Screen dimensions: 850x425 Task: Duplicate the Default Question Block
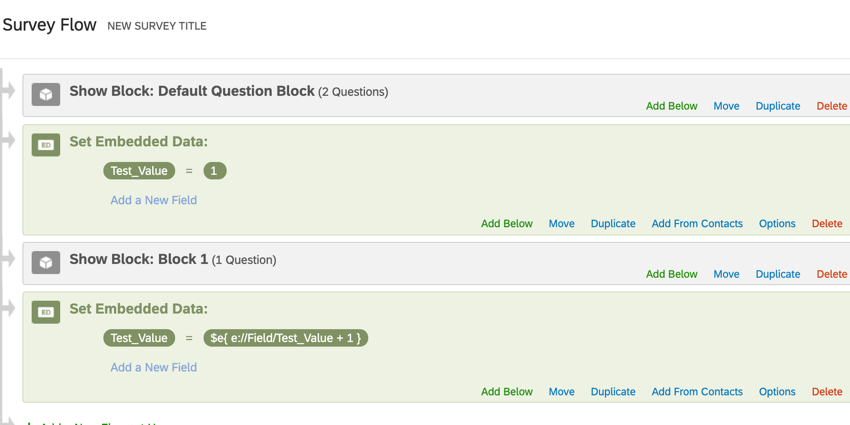(777, 106)
